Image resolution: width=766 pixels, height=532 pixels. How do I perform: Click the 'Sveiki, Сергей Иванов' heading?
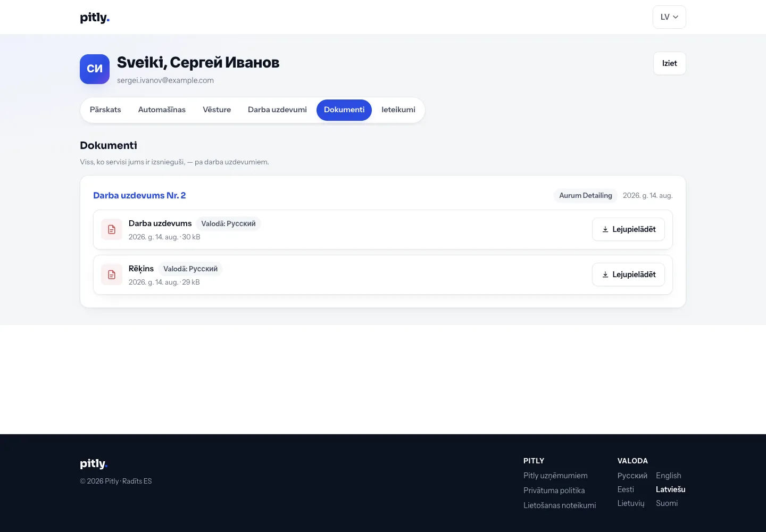tap(198, 63)
